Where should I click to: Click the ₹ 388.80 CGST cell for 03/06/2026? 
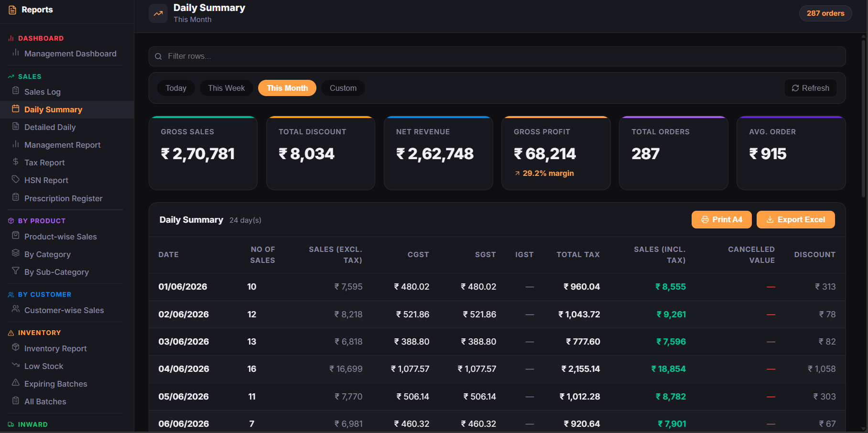412,342
